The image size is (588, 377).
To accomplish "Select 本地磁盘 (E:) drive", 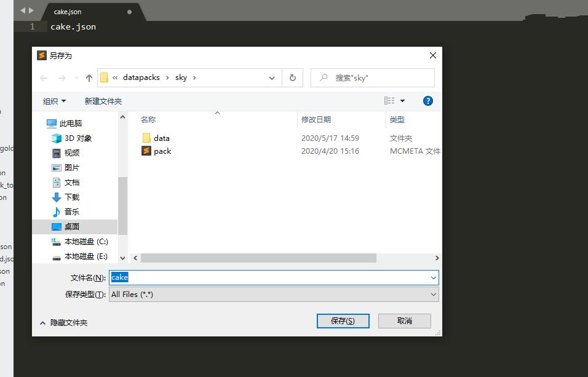I will pos(86,256).
